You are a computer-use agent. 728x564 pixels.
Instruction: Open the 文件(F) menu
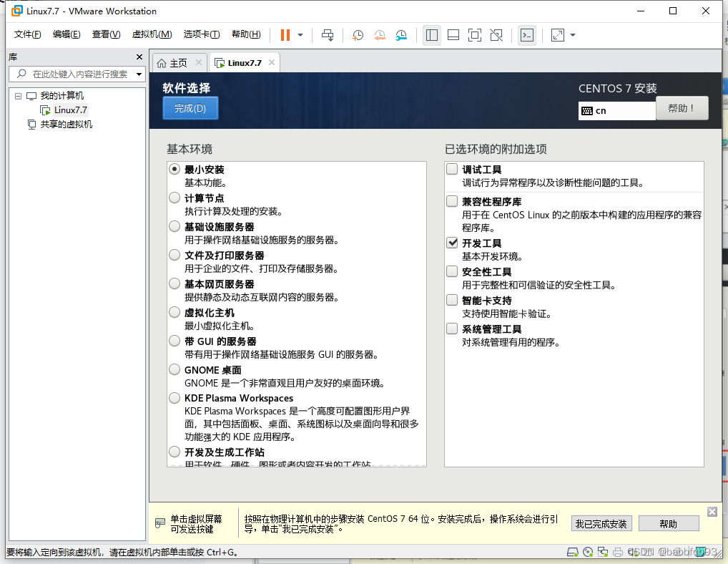tap(27, 34)
